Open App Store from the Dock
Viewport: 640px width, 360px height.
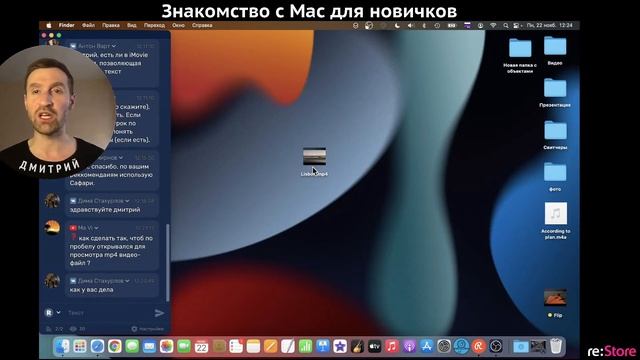(x=427, y=347)
